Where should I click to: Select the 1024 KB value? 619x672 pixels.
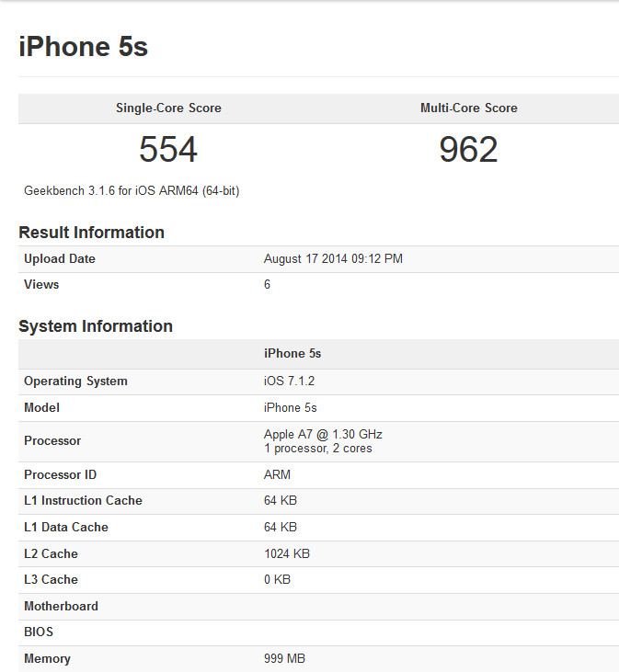(287, 553)
